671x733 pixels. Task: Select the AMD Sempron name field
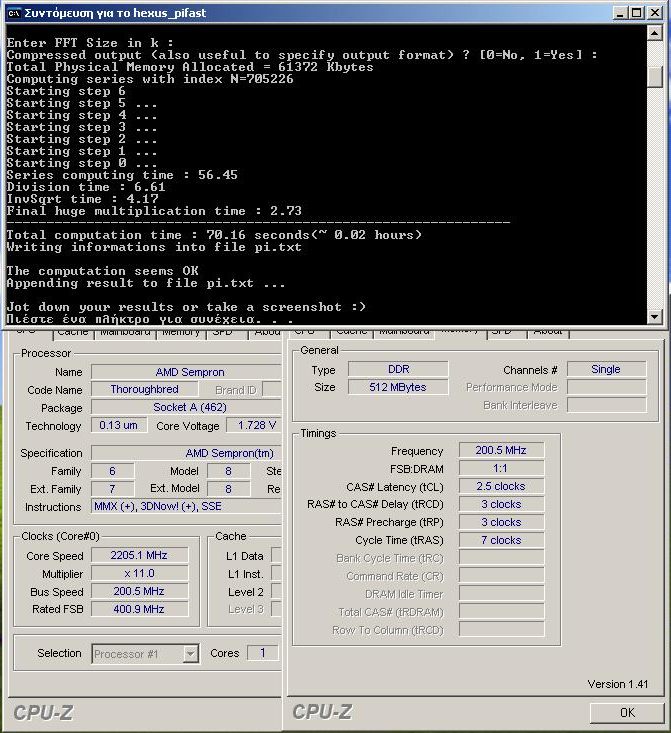[x=186, y=372]
